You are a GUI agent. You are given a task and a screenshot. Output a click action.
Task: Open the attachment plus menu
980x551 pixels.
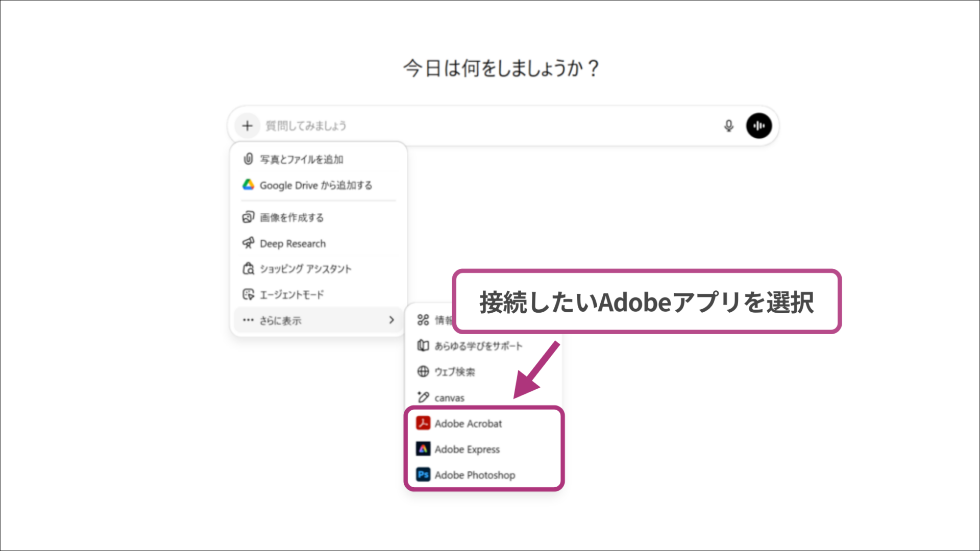(248, 126)
